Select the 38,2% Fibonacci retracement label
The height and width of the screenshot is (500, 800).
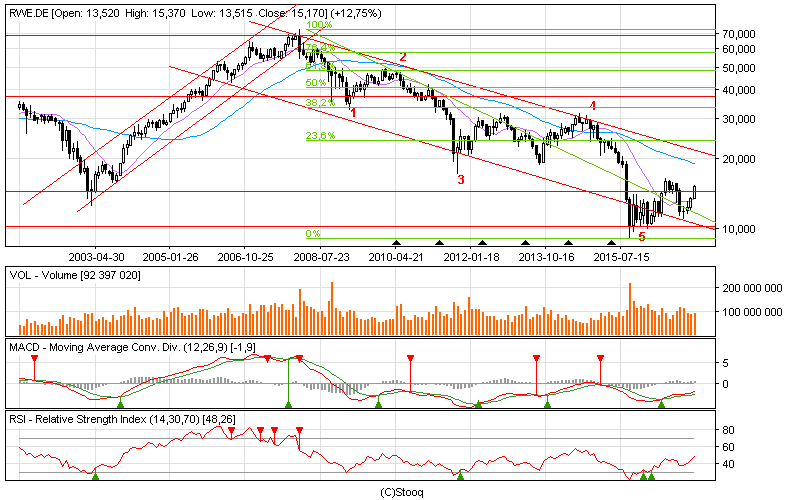[x=320, y=103]
